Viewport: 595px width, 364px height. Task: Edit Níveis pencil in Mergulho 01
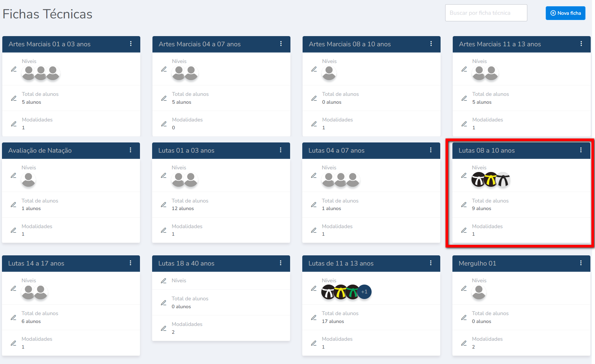point(464,289)
